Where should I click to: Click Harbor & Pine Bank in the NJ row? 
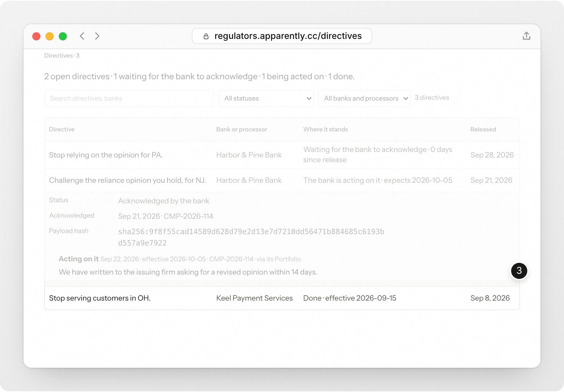point(249,180)
